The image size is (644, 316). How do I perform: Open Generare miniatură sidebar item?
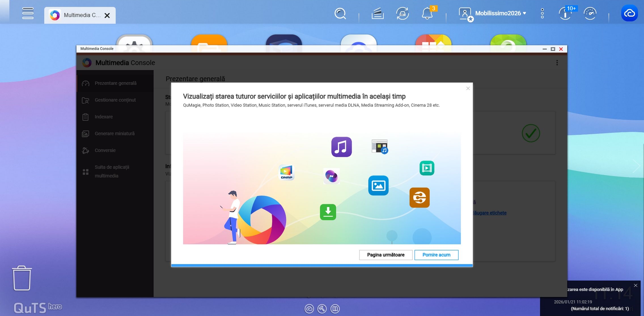[114, 133]
